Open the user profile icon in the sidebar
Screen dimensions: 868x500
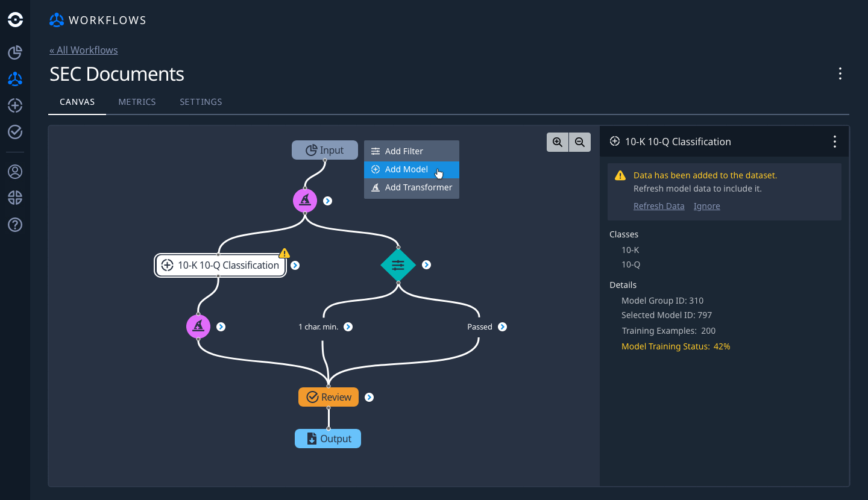click(x=14, y=171)
